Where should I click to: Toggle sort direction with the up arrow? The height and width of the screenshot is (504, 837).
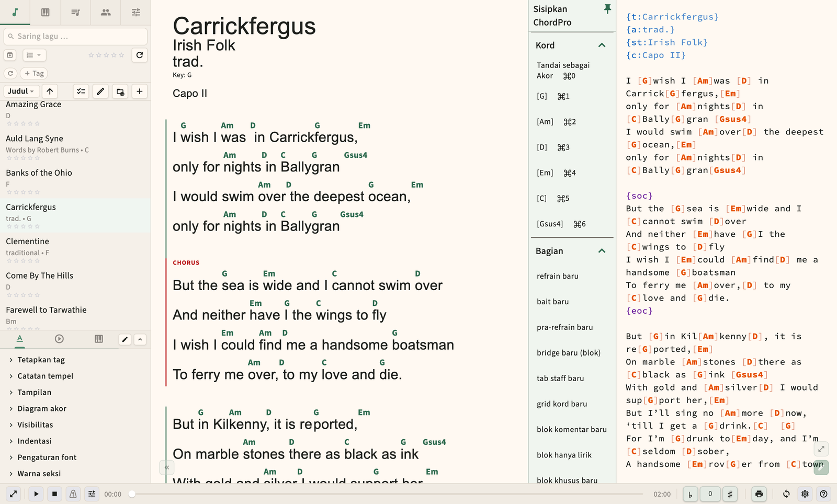(x=50, y=91)
